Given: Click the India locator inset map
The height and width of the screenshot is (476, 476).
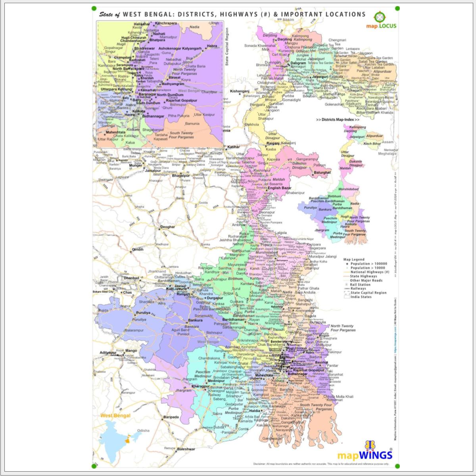Looking at the screenshot, I should pyautogui.click(x=120, y=436).
